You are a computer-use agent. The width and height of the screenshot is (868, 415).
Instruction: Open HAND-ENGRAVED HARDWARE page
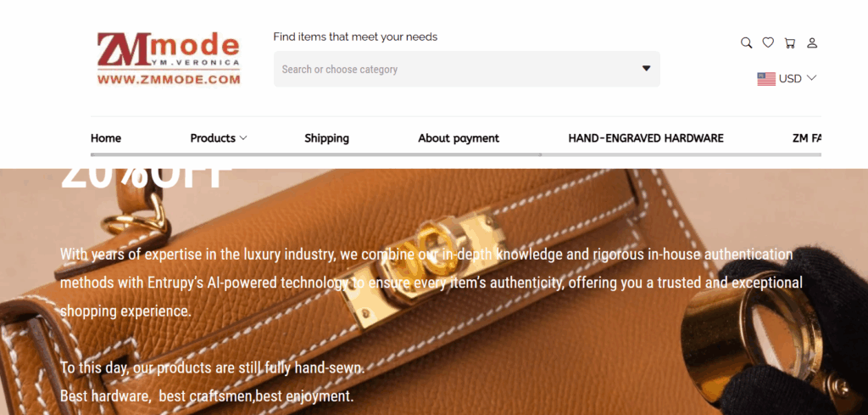coord(645,138)
